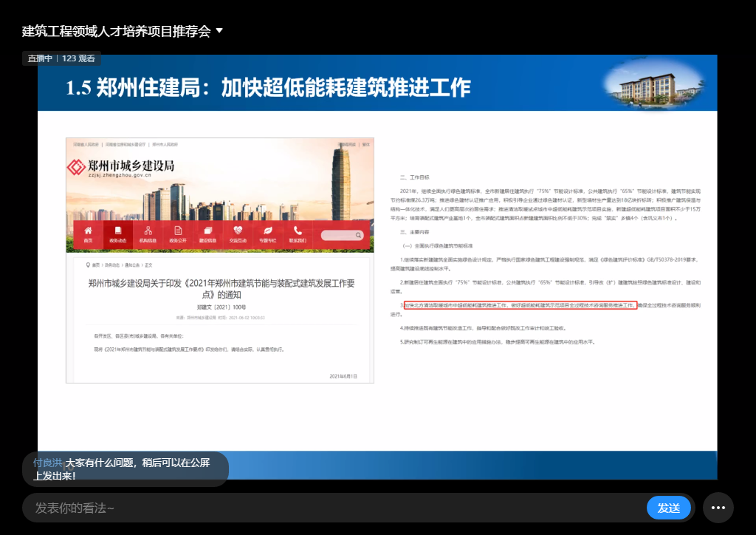Viewport: 756px width, 535px height.
Task: Click the livestream title 建筑工程领域人才培养项目推荐会
Action: click(x=116, y=31)
